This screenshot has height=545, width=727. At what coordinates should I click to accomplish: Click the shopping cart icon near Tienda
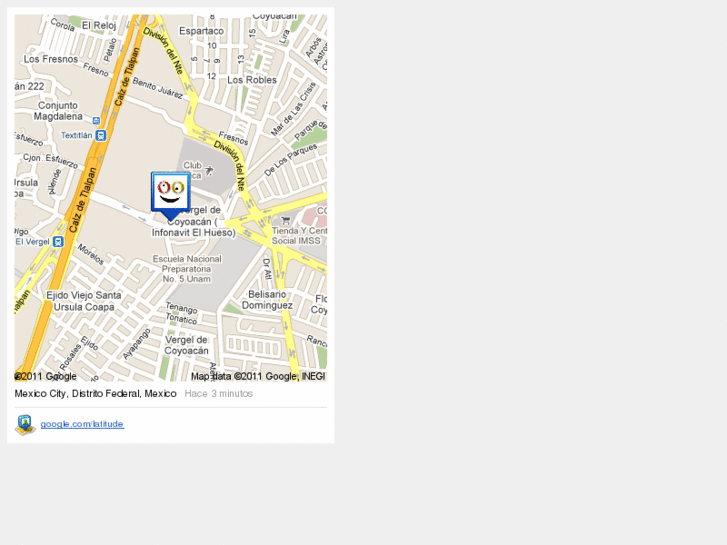click(286, 220)
